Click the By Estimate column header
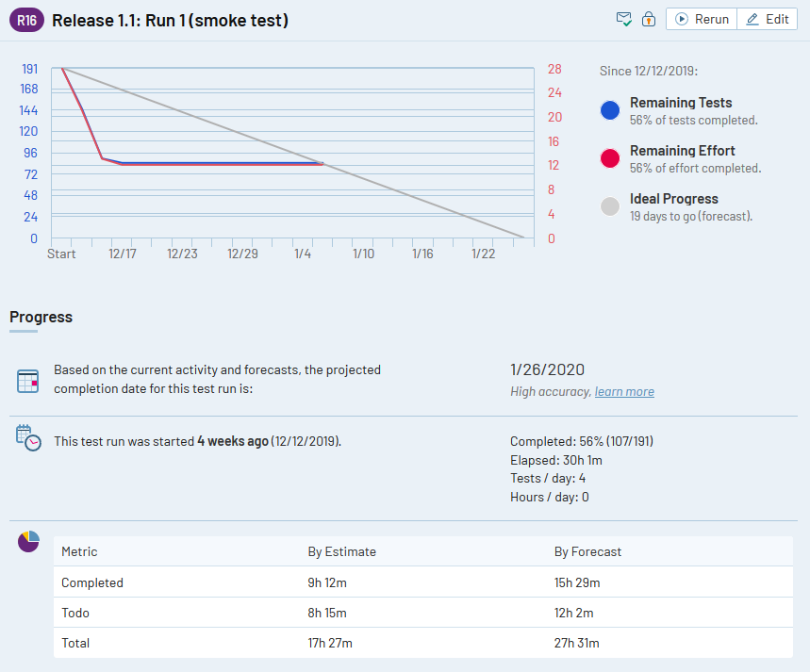The width and height of the screenshot is (810, 672). pyautogui.click(x=341, y=551)
